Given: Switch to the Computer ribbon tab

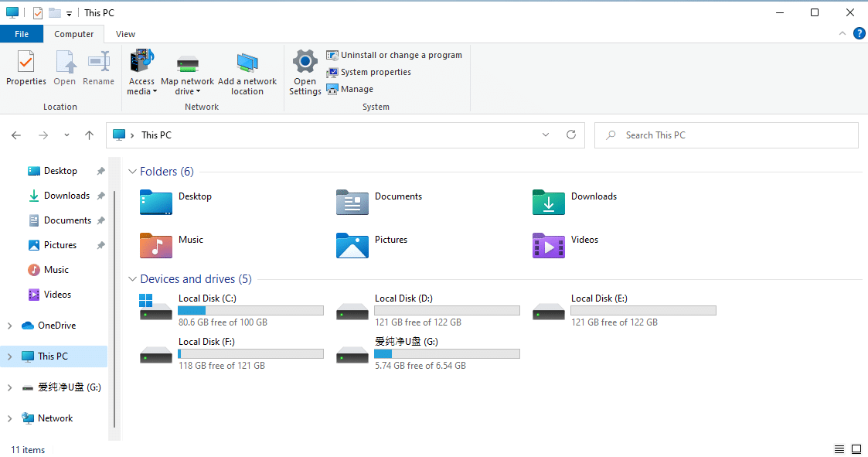Looking at the screenshot, I should point(73,34).
